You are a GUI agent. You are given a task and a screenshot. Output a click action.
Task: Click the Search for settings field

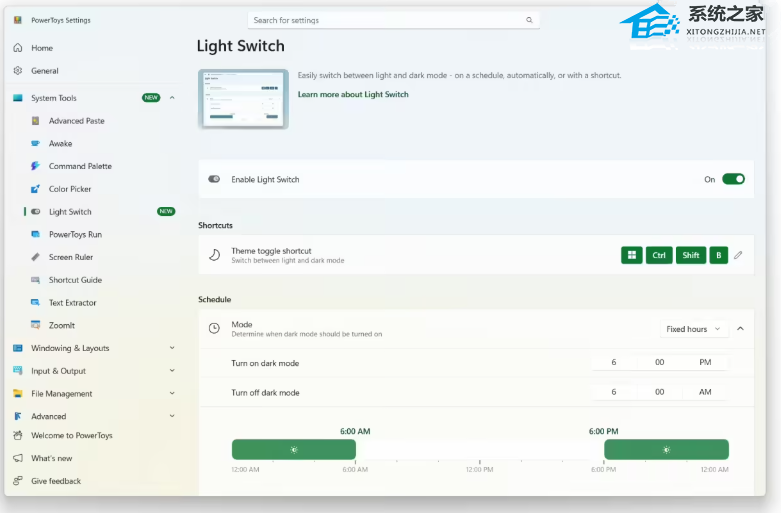click(393, 20)
